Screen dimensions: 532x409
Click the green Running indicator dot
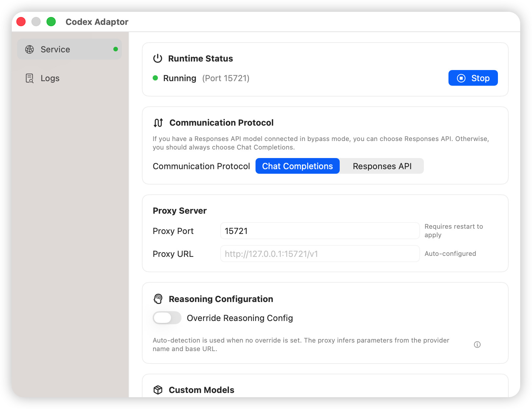(x=156, y=78)
